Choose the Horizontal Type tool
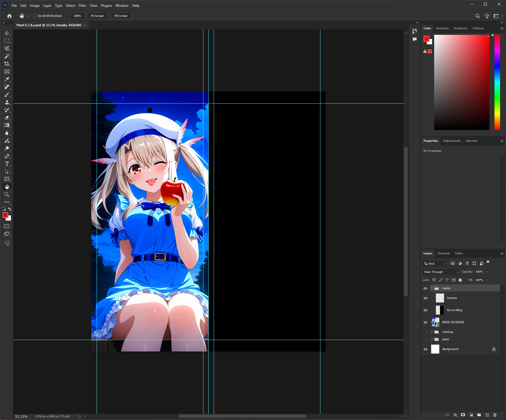 coord(7,164)
